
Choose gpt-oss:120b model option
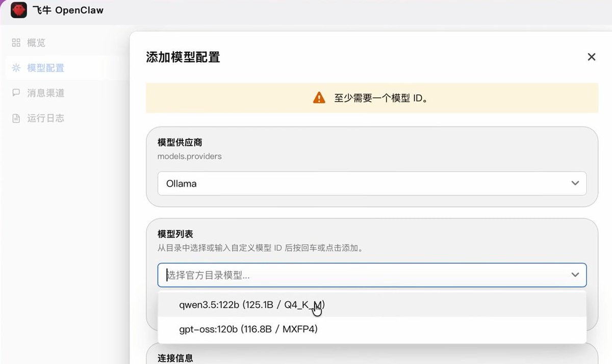click(372, 329)
